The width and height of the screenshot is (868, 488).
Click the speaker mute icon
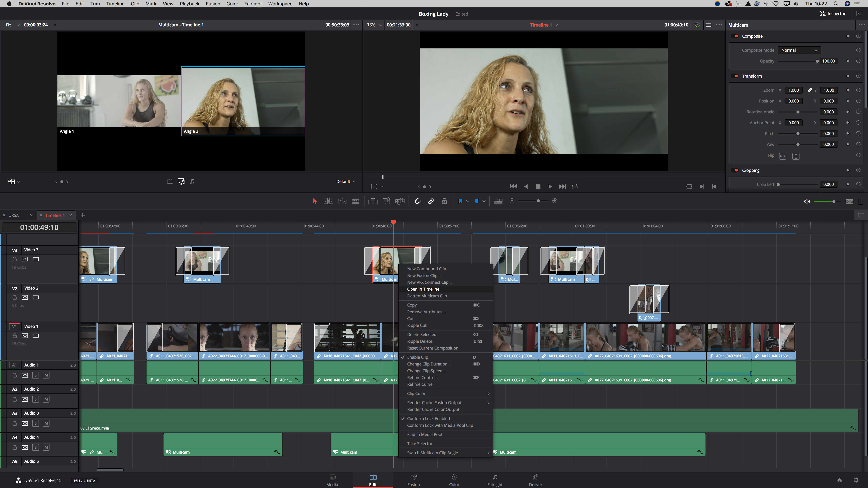pyautogui.click(x=807, y=201)
